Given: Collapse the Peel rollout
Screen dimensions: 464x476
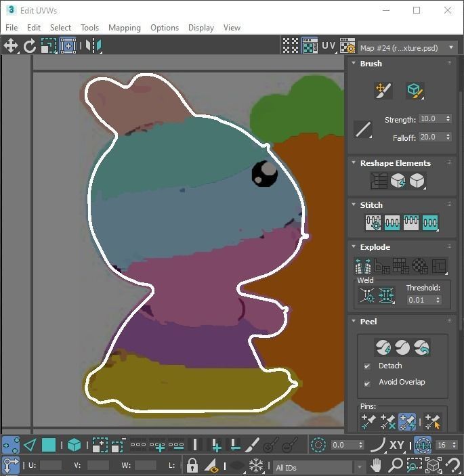Looking at the screenshot, I should 354,321.
